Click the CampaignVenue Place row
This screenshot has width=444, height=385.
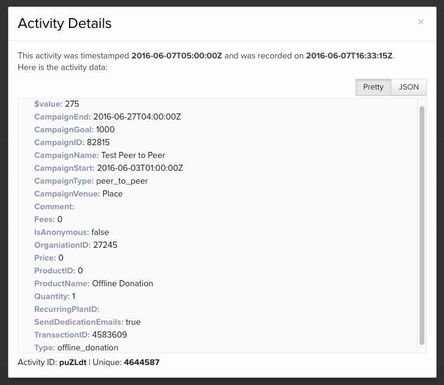pyautogui.click(x=78, y=194)
